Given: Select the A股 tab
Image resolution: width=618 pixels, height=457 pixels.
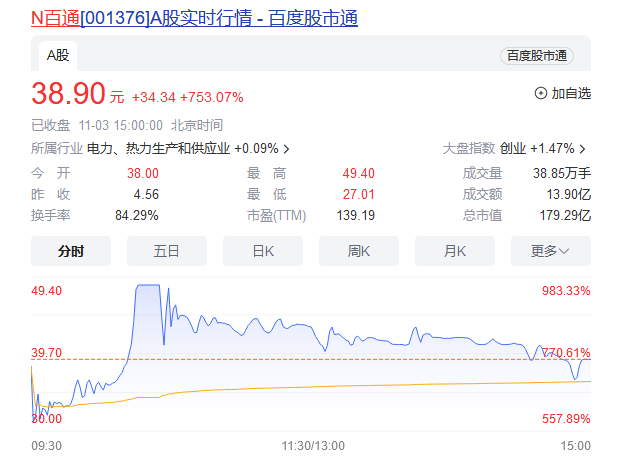Looking at the screenshot, I should [58, 56].
